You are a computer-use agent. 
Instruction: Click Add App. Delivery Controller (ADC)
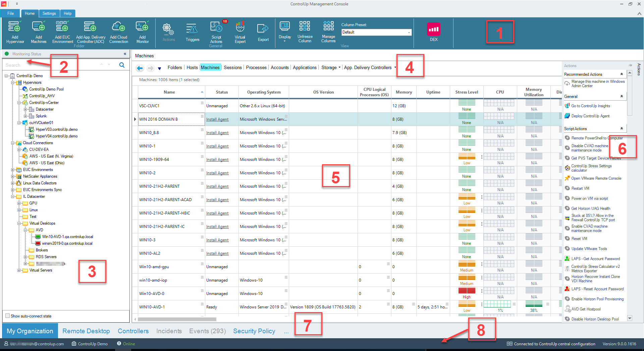point(91,32)
